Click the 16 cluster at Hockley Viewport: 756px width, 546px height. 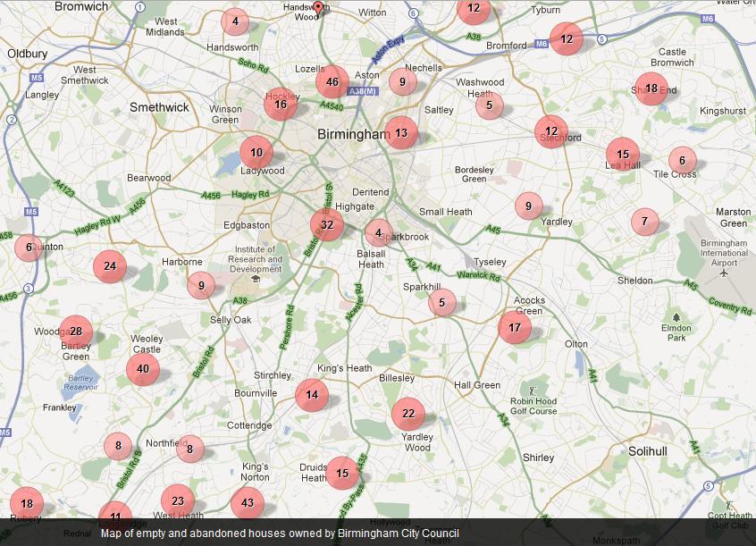pyautogui.click(x=281, y=104)
